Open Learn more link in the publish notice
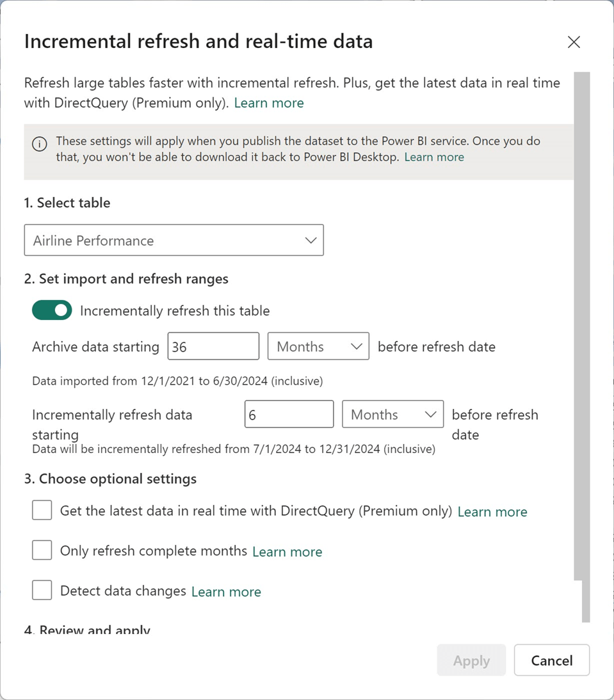 pos(434,157)
